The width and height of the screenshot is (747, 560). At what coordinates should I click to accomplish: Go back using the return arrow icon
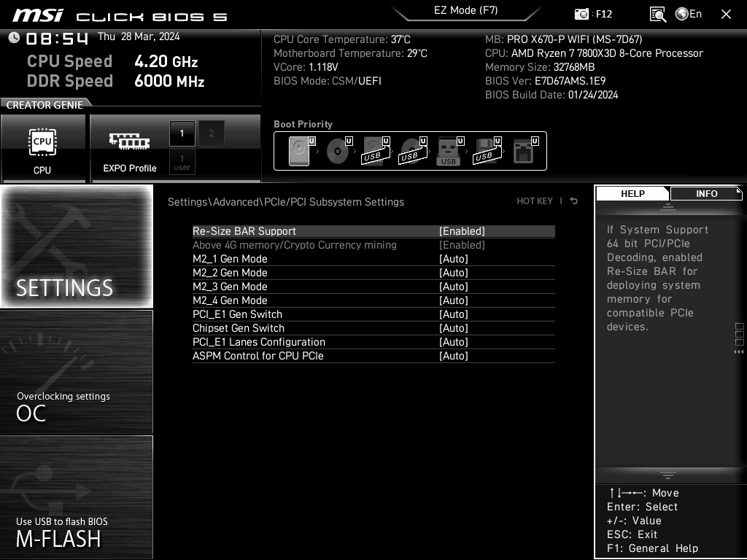574,201
